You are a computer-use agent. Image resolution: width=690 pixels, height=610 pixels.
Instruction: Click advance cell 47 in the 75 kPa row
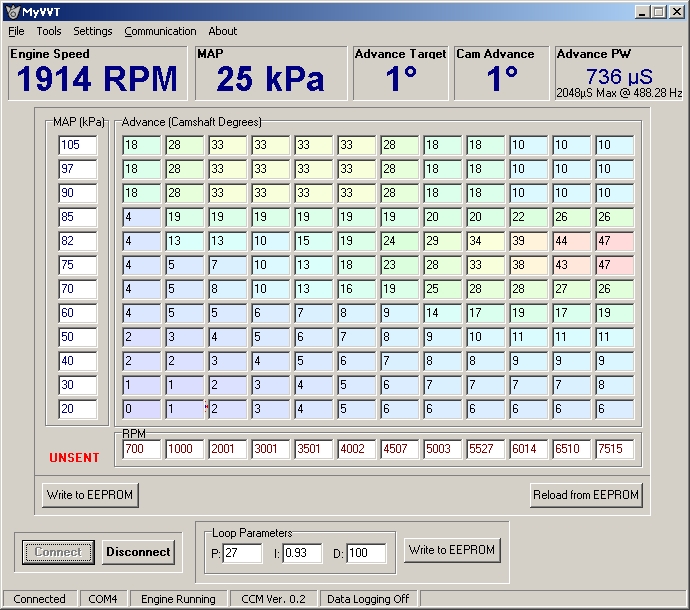point(615,265)
